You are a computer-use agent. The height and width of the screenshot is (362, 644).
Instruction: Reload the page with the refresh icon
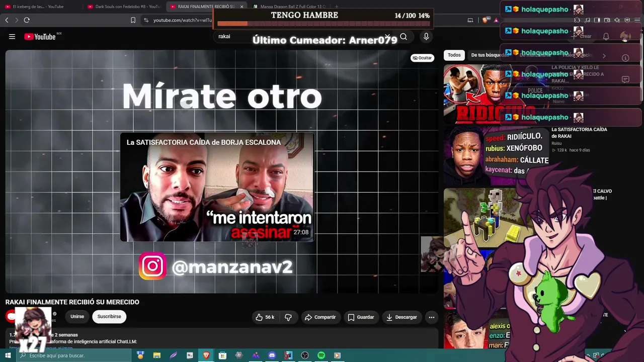tap(27, 20)
